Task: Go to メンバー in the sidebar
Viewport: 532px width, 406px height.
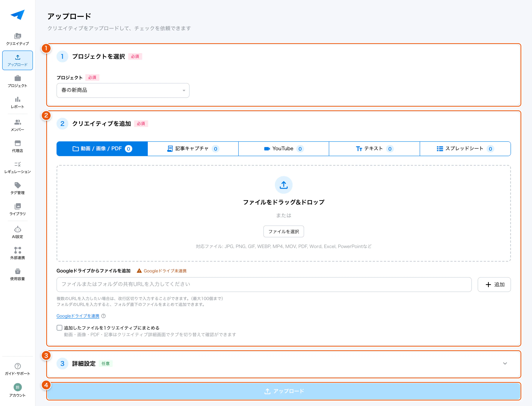Action: point(17,125)
